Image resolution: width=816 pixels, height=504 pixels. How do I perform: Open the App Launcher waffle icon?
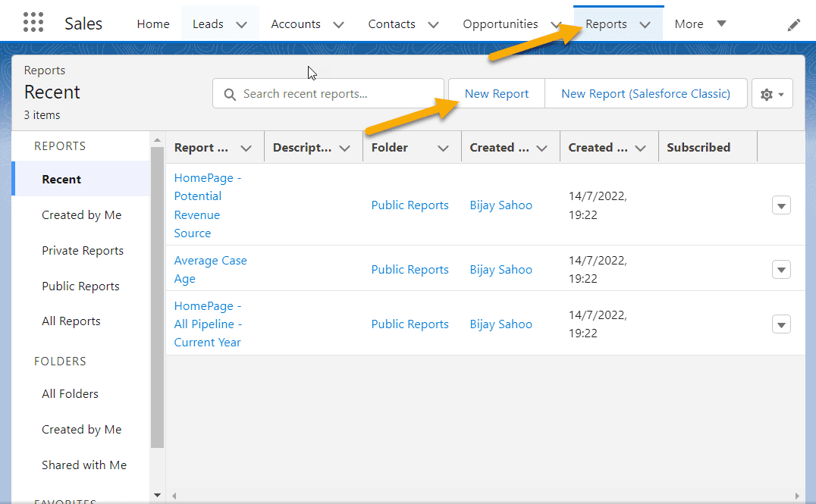(33, 22)
